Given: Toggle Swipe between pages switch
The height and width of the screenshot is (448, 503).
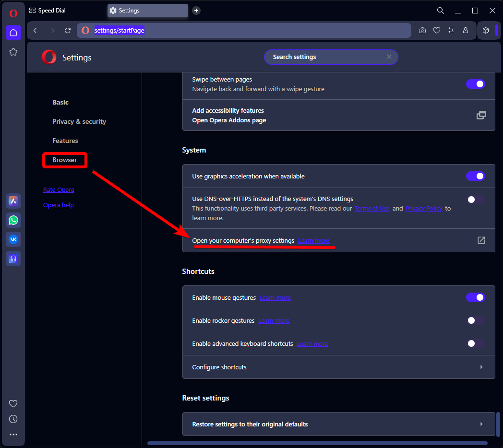Looking at the screenshot, I should [476, 84].
